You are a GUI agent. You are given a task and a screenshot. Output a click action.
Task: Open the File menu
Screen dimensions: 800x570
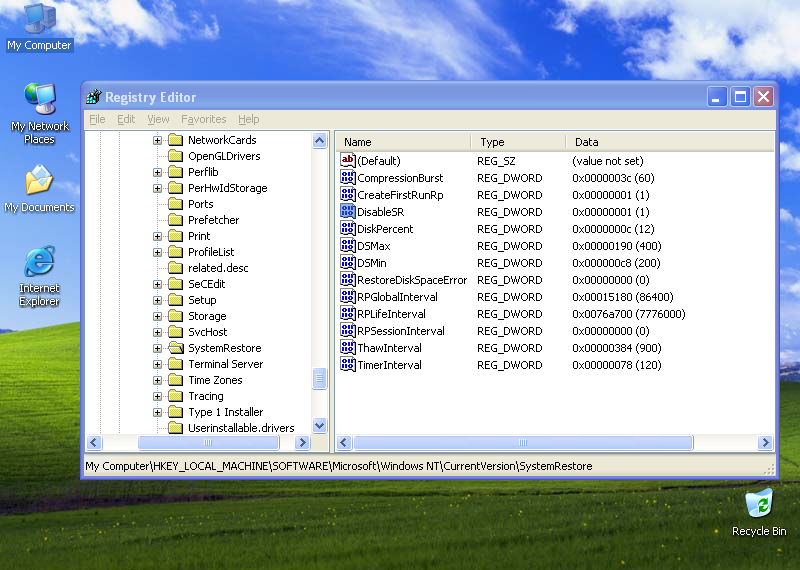[x=97, y=119]
